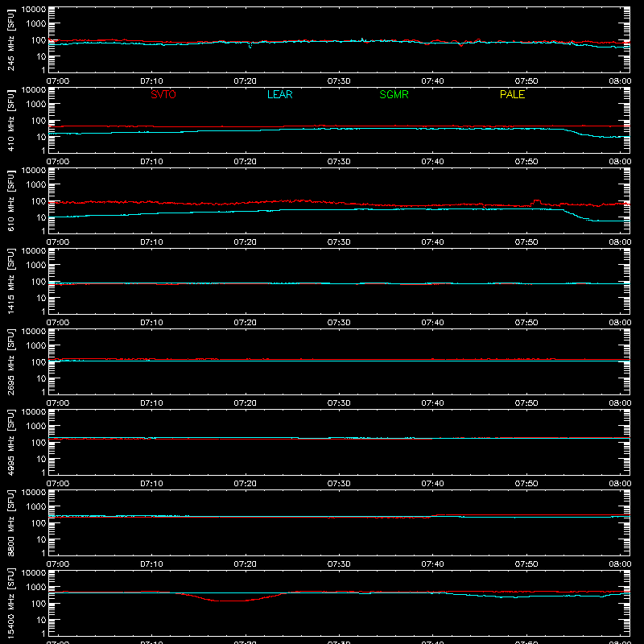
Task: Click 07:50 time label under 610 MHz panel
Action: 526,242
